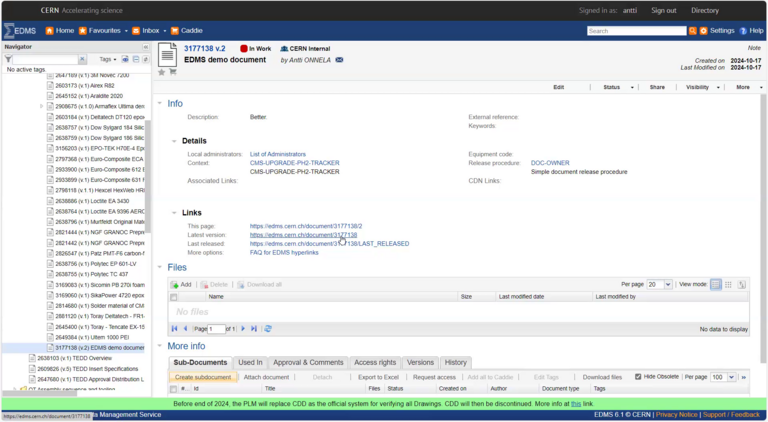This screenshot has height=422, width=768.
Task: Click the top bar Search input field
Action: click(x=636, y=31)
